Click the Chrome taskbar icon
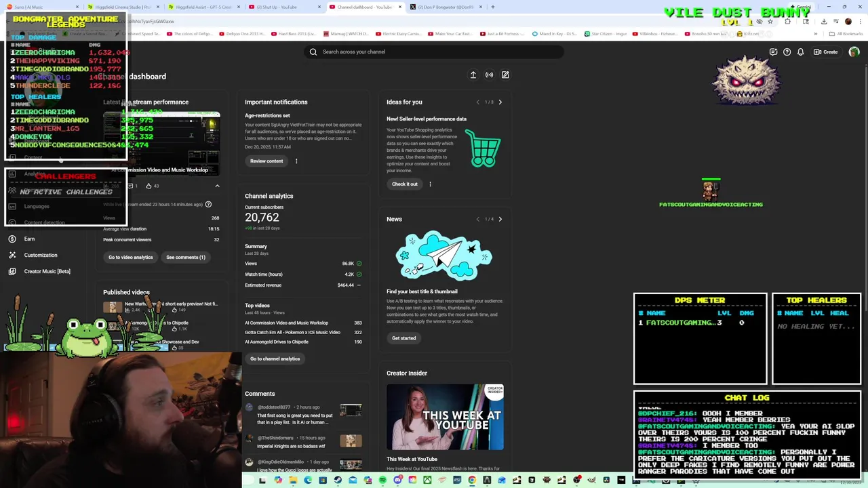Screen dimensions: 868x488 472,481
